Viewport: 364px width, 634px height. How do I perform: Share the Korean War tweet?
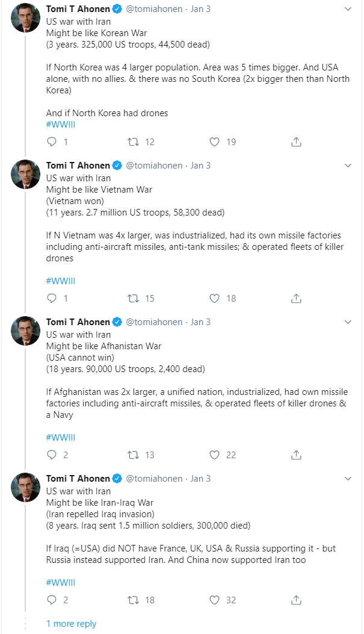(296, 142)
